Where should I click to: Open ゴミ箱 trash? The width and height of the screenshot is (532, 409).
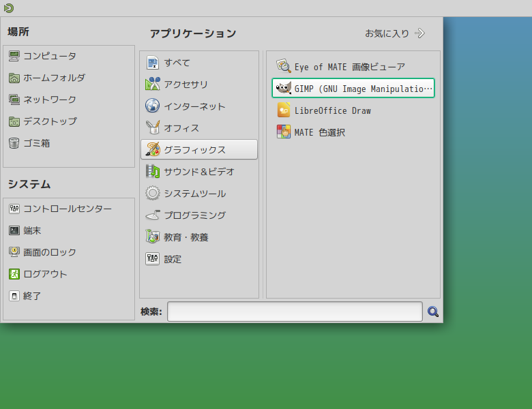tap(29, 143)
